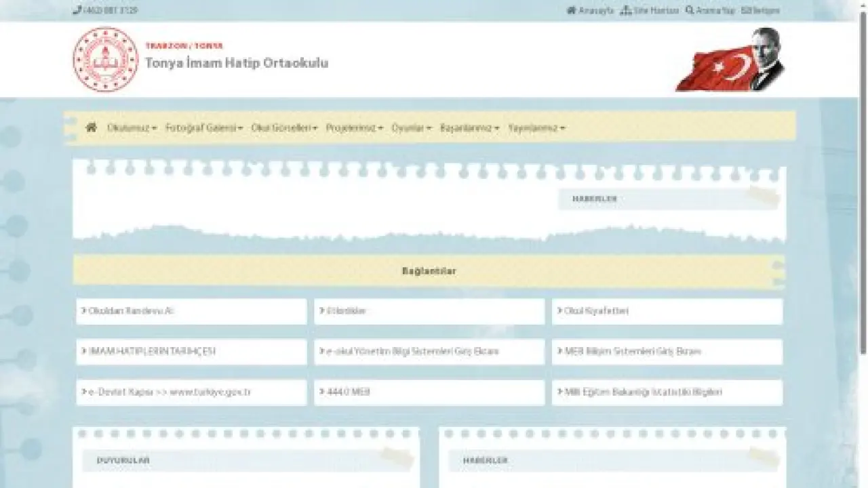Open the Okul Kıyafetleri link
This screenshot has height=488, width=868.
point(667,311)
